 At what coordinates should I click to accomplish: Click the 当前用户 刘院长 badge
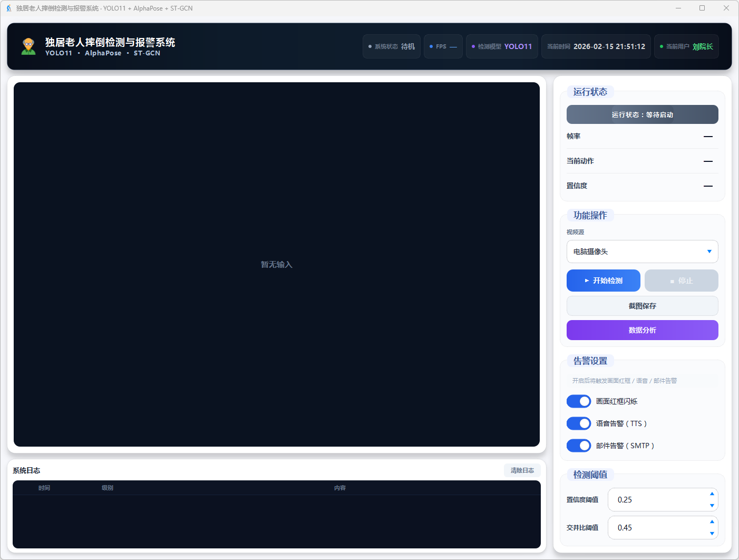686,46
